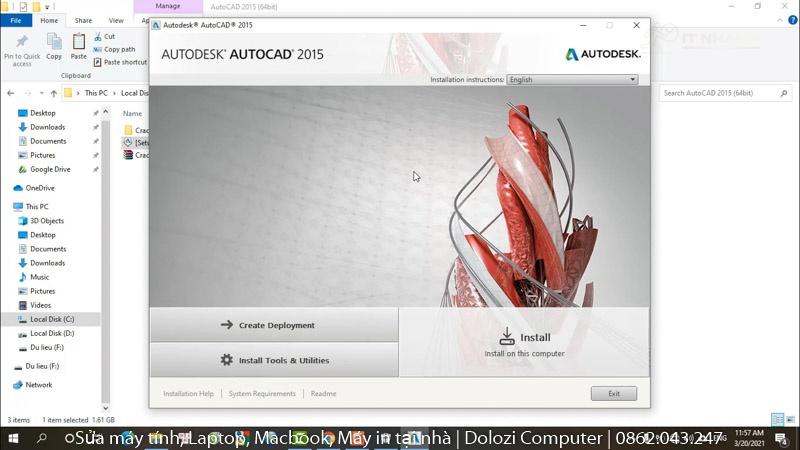Open Network in navigation pane
Screen dimensions: 800x450
point(39,385)
